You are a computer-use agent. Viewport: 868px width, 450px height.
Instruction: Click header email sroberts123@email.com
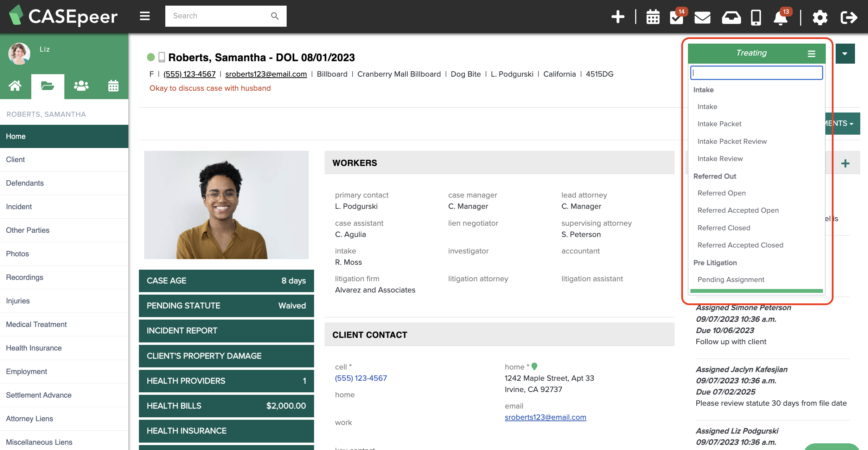pos(266,74)
